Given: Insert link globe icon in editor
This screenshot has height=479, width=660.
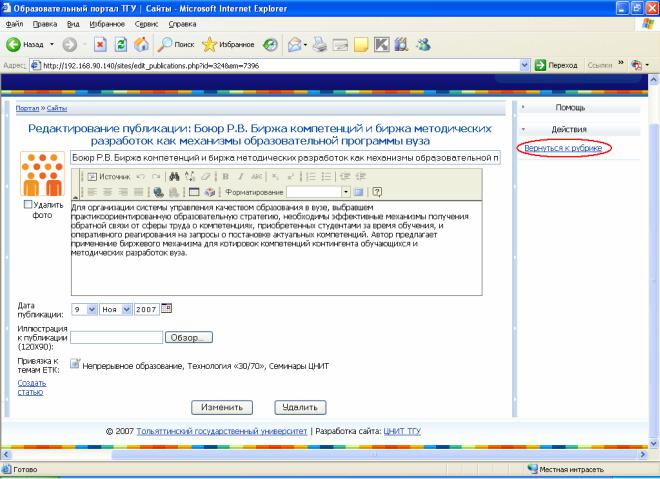Looking at the screenshot, I should (x=158, y=192).
